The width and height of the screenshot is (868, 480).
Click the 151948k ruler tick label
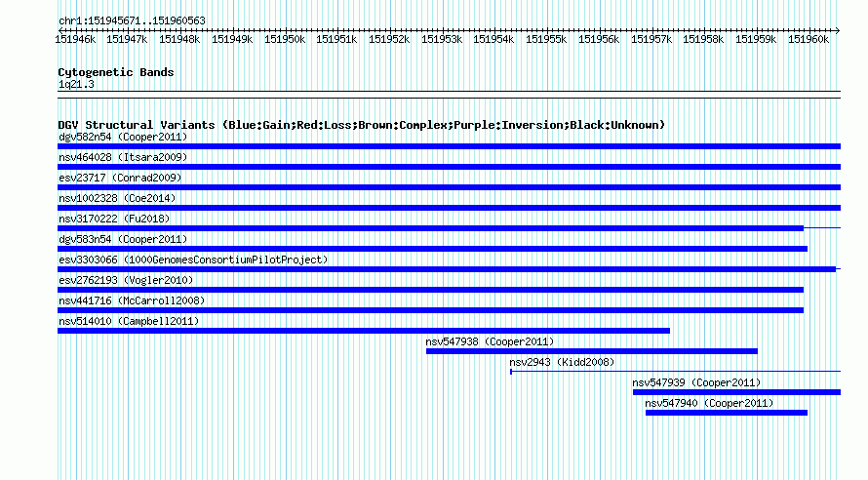tap(179, 39)
